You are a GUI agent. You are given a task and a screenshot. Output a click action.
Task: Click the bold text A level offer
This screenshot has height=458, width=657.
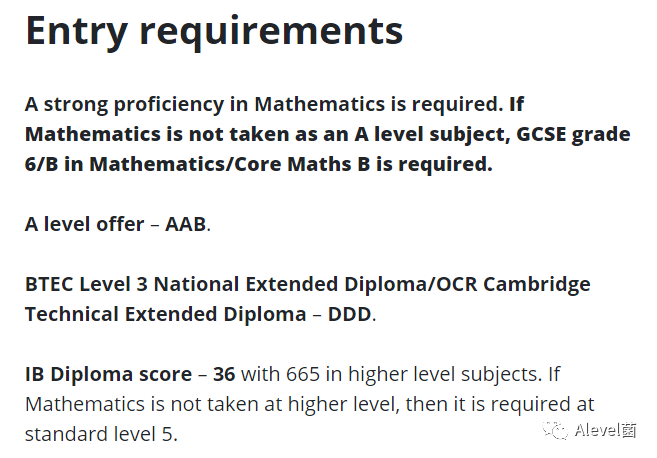click(84, 224)
